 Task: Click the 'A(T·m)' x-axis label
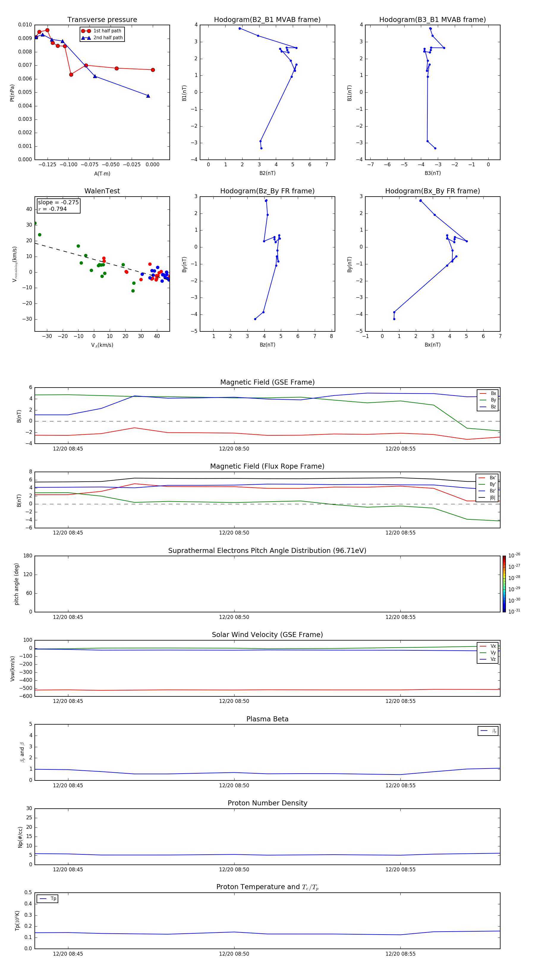tap(102, 173)
